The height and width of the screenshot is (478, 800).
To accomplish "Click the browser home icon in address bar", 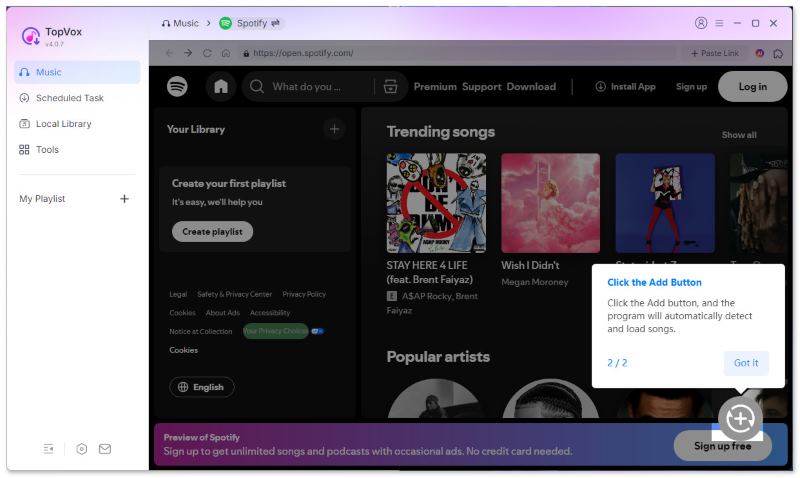I will point(226,53).
